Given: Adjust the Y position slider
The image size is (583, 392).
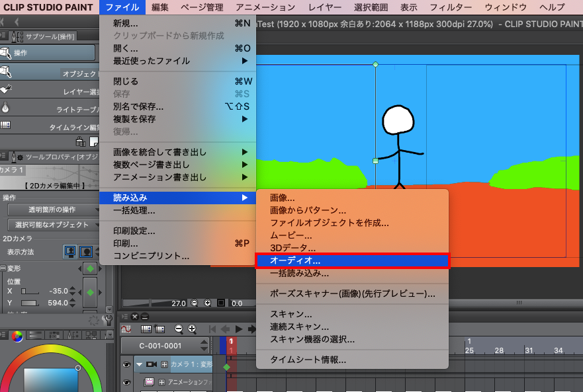Looking at the screenshot, I should point(30,303).
